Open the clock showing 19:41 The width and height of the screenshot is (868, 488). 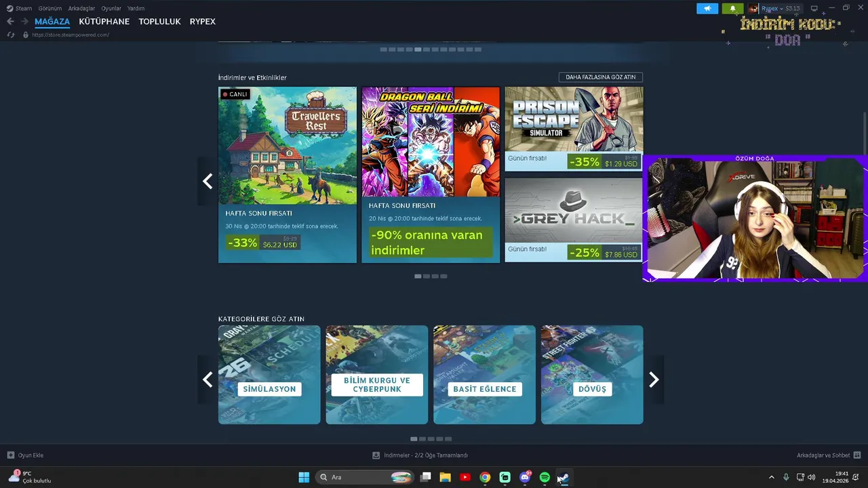coord(835,477)
